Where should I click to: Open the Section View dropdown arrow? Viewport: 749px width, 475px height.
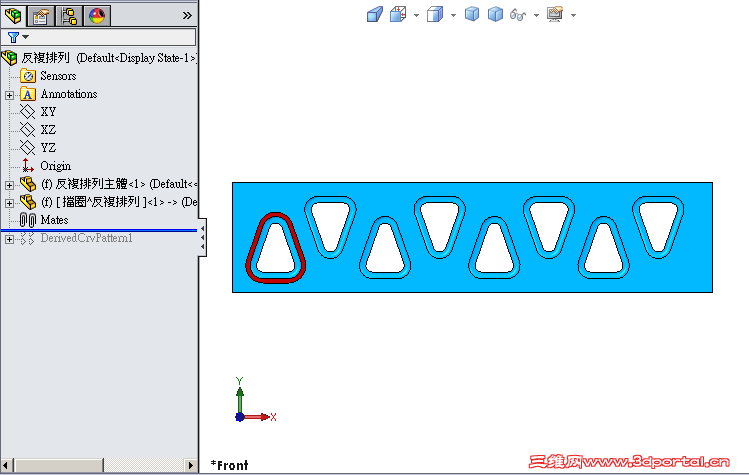[x=416, y=15]
